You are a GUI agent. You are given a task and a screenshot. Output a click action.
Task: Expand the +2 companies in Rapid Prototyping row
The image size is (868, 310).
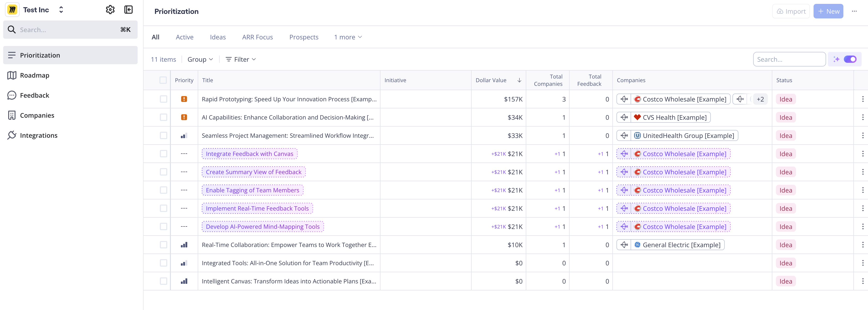(x=760, y=99)
